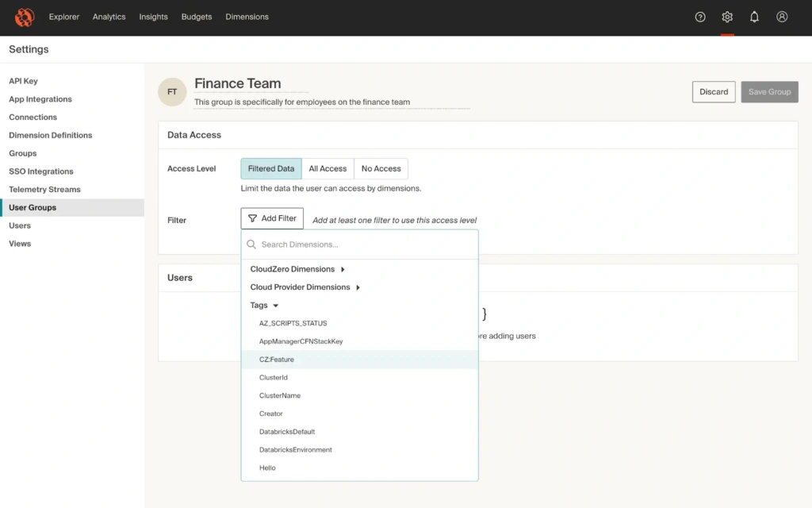This screenshot has width=812, height=508.
Task: Open the help question mark icon
Action: tap(700, 17)
